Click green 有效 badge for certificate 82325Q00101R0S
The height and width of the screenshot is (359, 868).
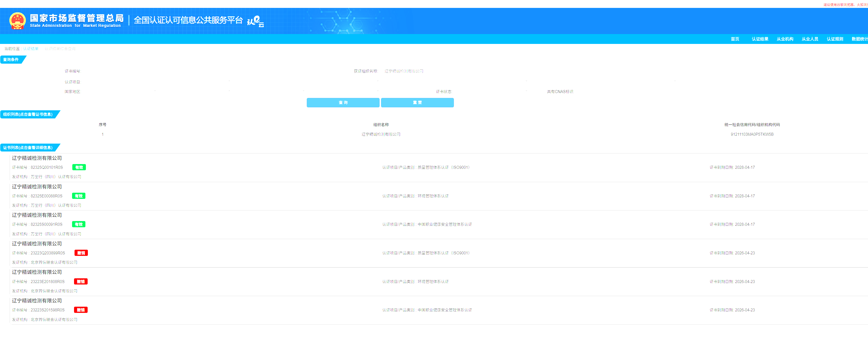(79, 167)
